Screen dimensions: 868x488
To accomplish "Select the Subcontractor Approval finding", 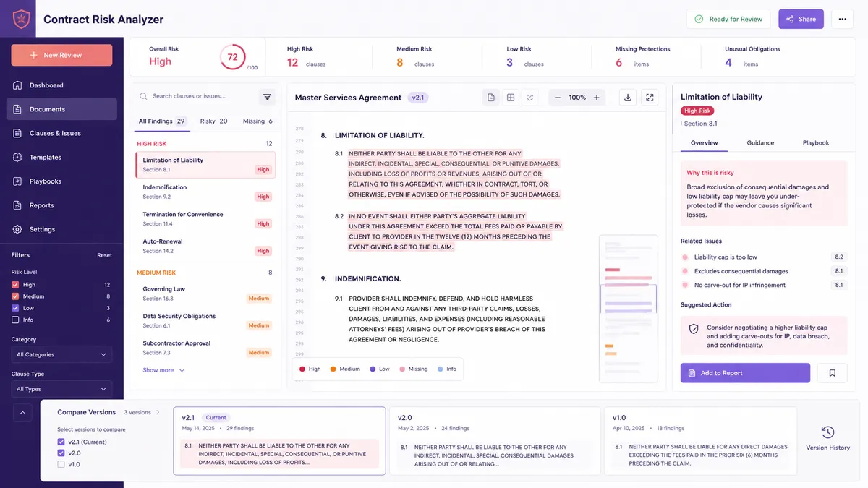I will tap(205, 348).
